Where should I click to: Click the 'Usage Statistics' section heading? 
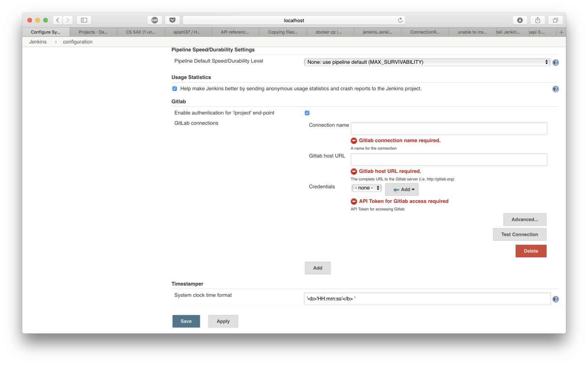coord(191,77)
